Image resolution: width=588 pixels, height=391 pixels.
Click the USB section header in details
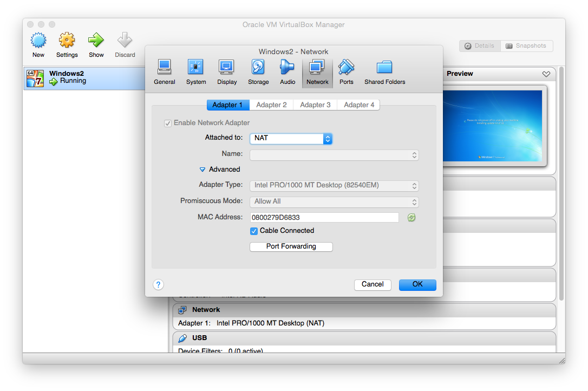(364, 338)
